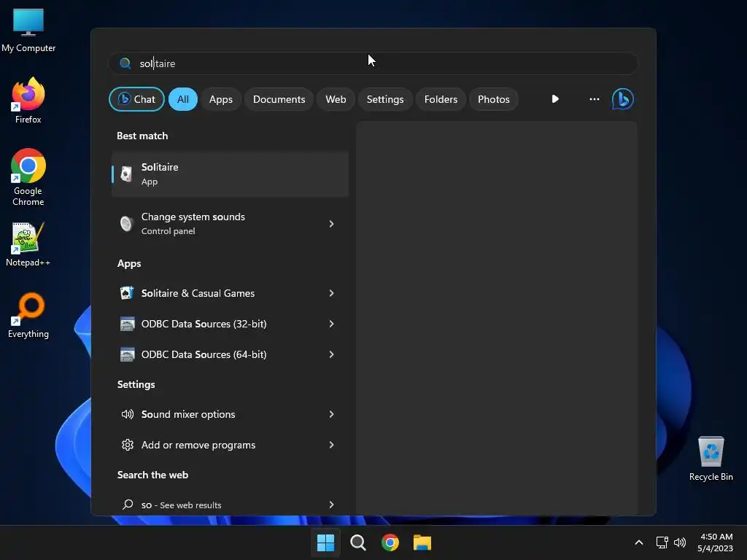Click the taskbar Search icon
This screenshot has height=560, width=747.
coord(357,542)
